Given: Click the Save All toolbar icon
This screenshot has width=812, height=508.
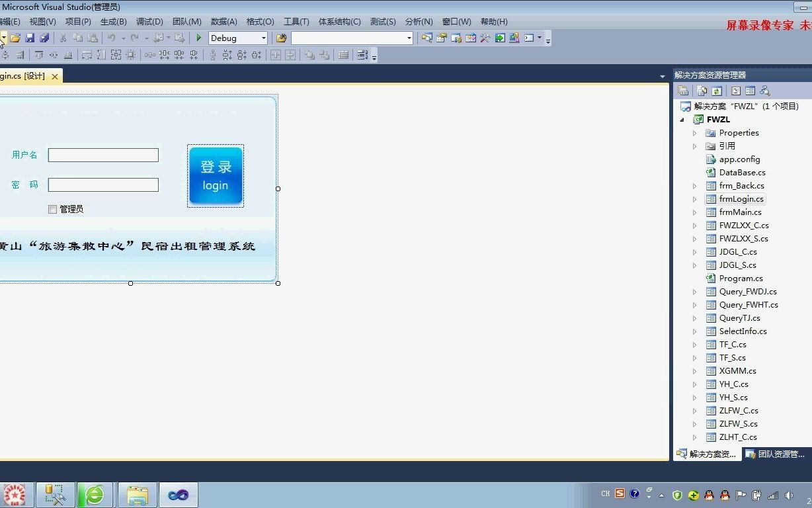Looking at the screenshot, I should [x=45, y=38].
